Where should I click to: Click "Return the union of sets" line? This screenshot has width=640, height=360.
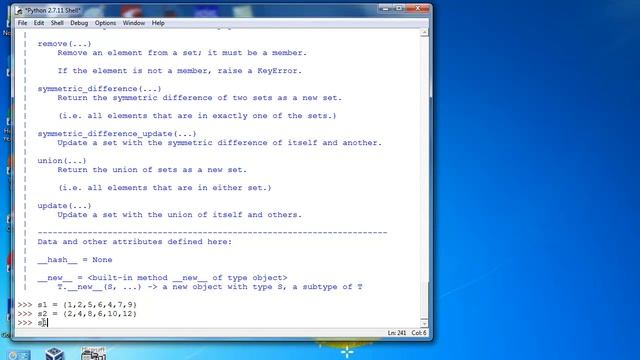[x=152, y=169]
